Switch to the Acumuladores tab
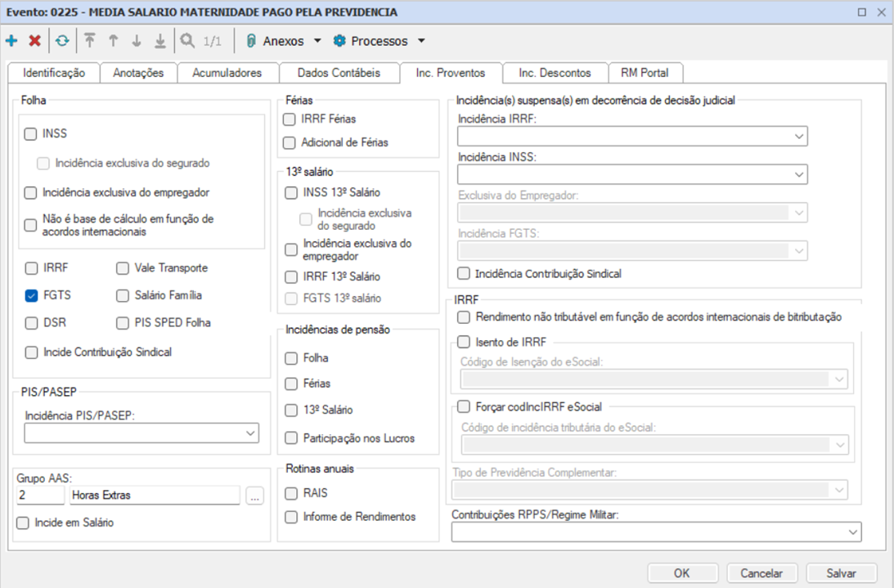 [x=227, y=73]
